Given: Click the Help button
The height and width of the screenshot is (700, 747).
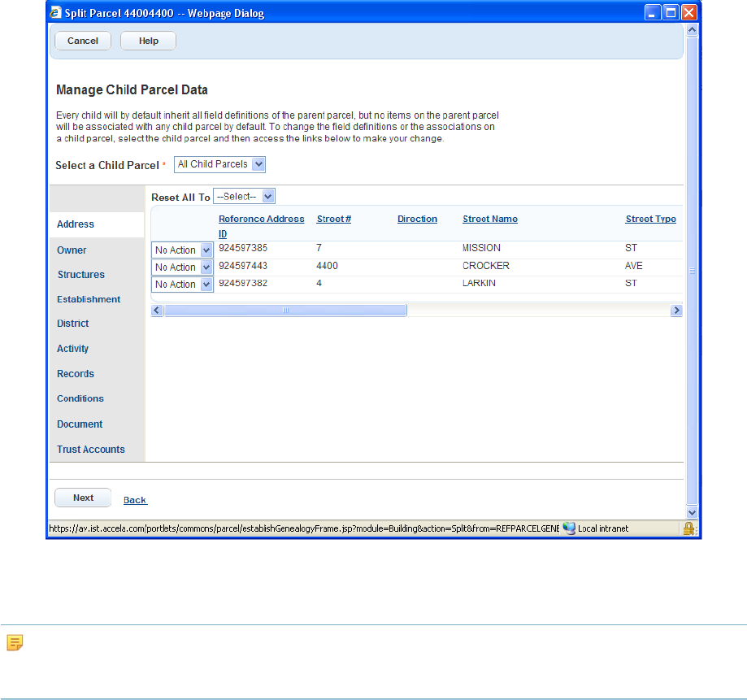Looking at the screenshot, I should tap(148, 41).
